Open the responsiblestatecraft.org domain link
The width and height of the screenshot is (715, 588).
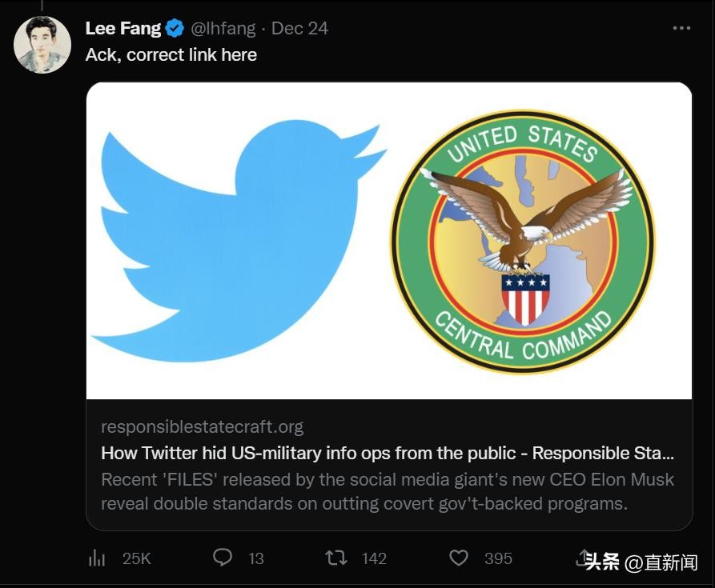click(202, 426)
